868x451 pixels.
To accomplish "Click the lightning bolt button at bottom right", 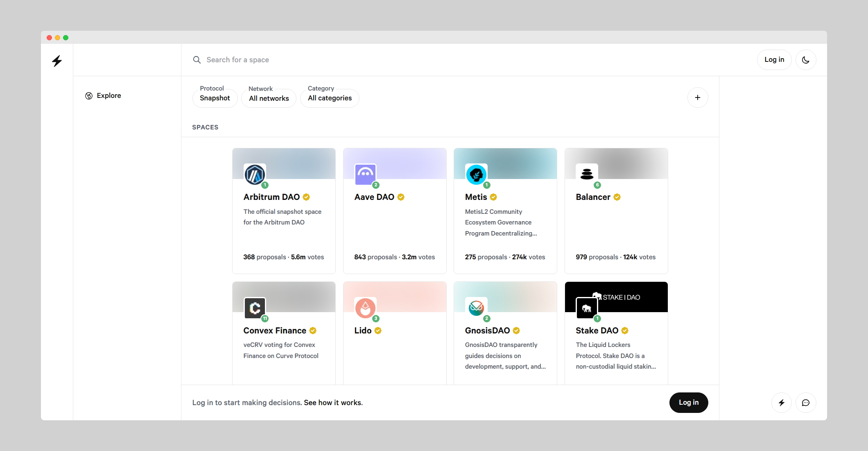I will click(x=781, y=403).
